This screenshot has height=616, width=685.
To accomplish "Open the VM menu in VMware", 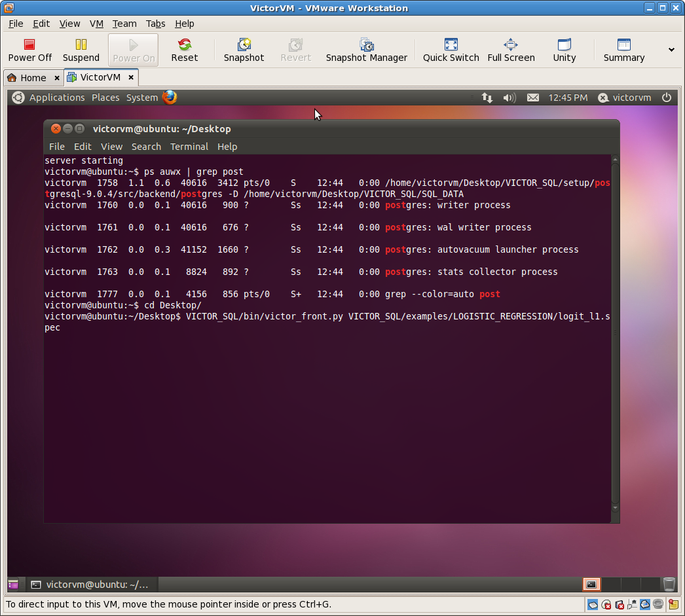I will click(x=96, y=24).
